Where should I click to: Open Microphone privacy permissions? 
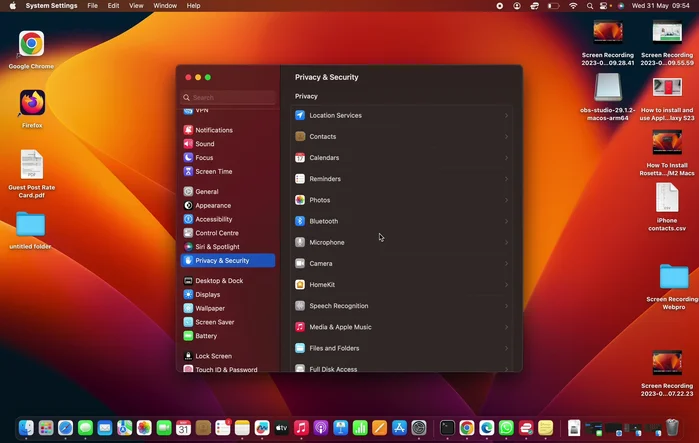(x=326, y=242)
